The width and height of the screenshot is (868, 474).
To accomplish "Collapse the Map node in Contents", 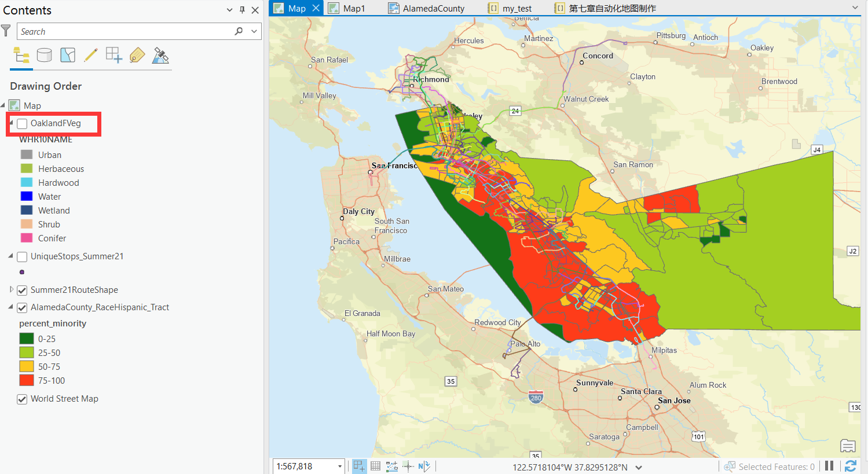I will coord(3,105).
